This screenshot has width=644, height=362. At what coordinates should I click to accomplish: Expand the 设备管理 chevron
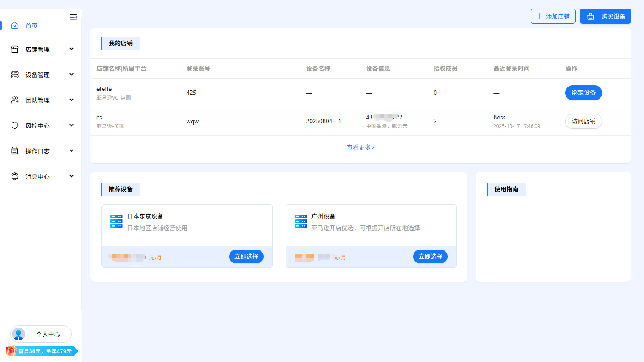pos(72,75)
